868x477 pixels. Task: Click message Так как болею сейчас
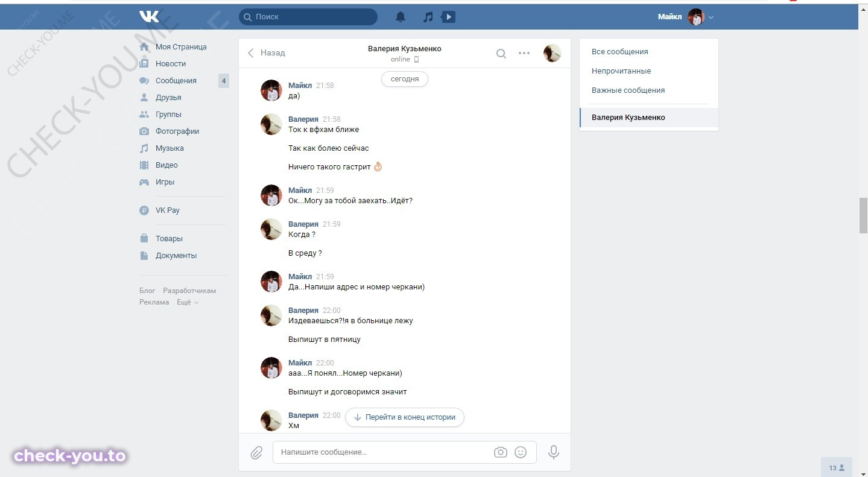(x=329, y=148)
